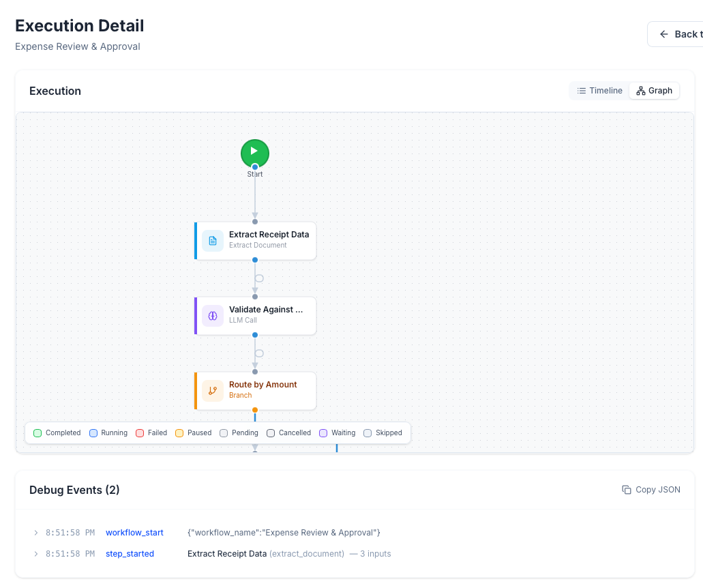
Task: Select the Branch icon on Route by Amount
Action: point(213,390)
